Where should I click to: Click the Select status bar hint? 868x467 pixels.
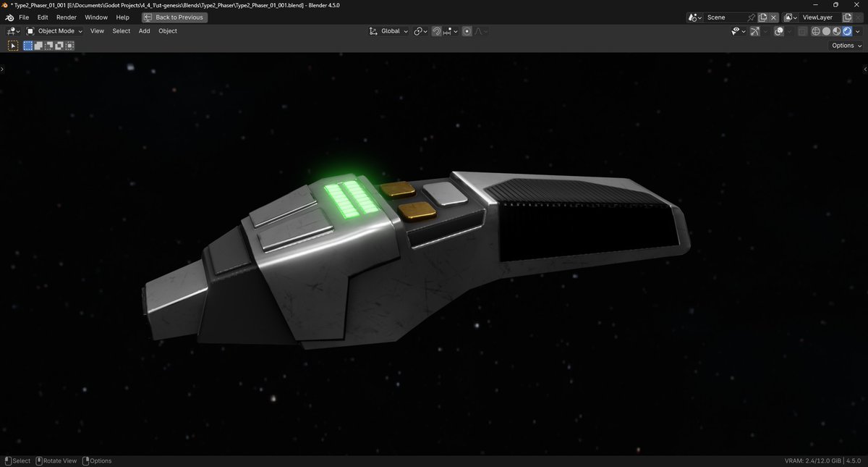pos(17,461)
